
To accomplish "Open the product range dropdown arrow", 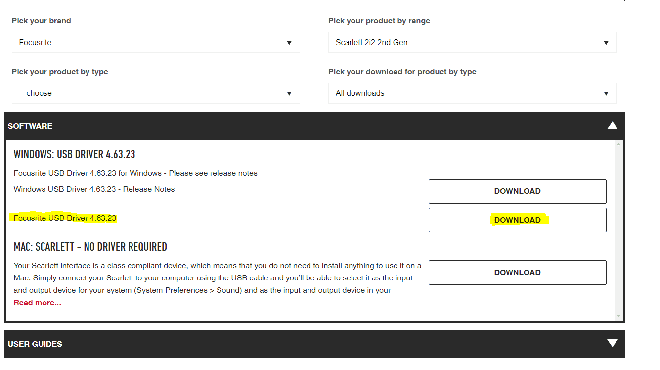I will (x=606, y=43).
